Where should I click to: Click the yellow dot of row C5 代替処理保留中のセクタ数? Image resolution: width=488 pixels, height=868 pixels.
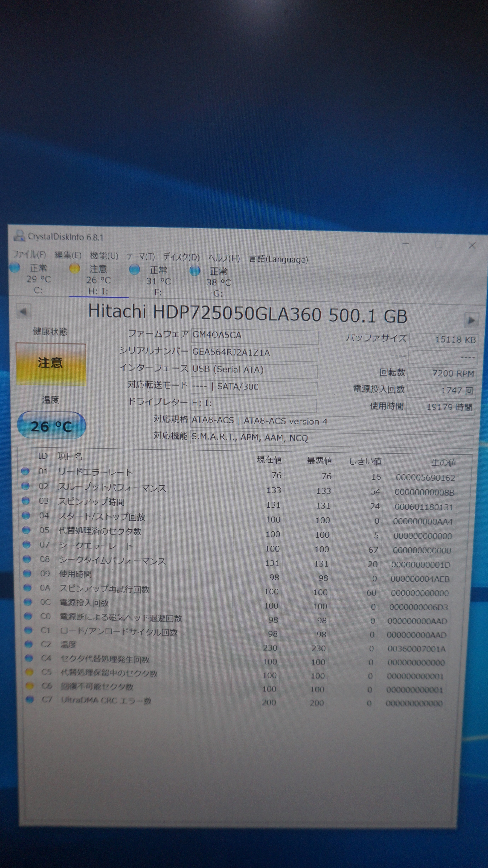(29, 672)
